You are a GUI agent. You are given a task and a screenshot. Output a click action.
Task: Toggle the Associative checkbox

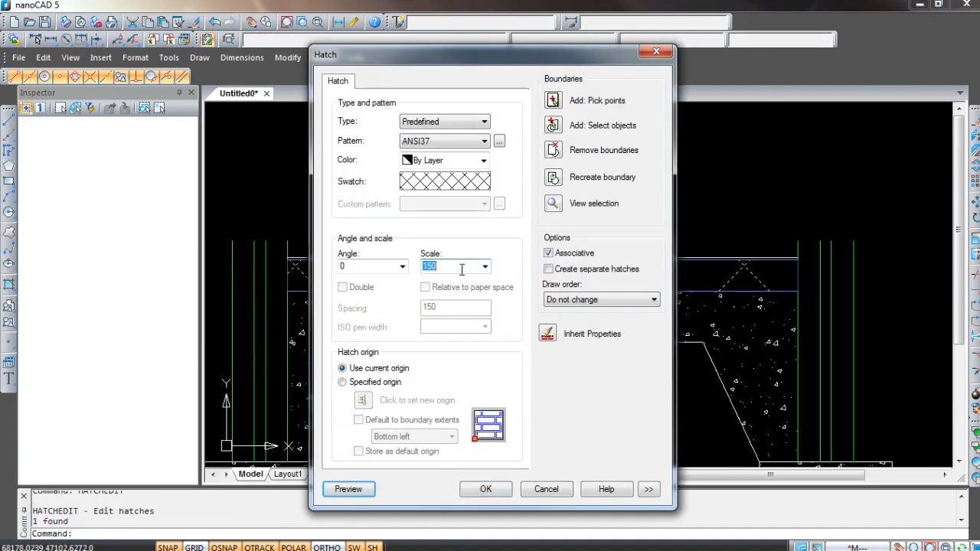(548, 253)
